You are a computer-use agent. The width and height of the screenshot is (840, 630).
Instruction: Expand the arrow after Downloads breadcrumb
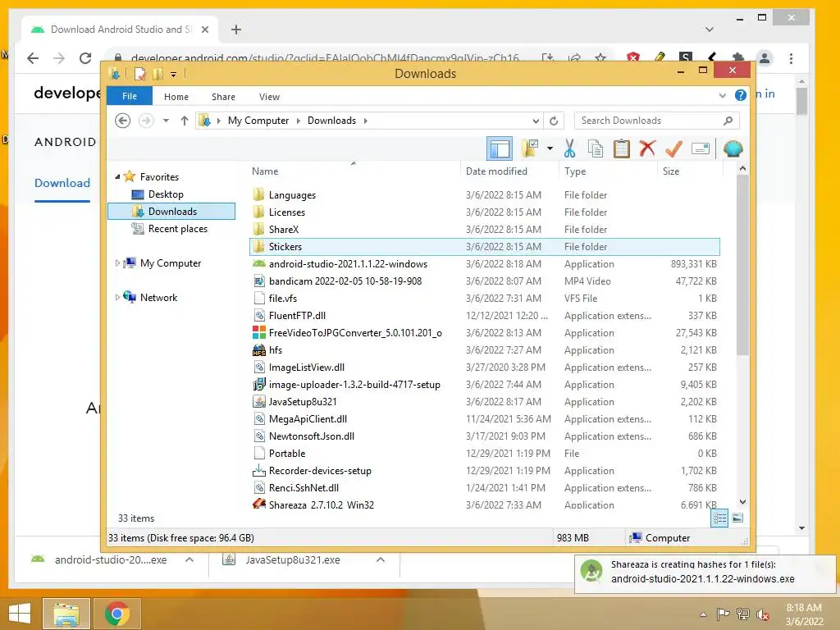point(365,121)
